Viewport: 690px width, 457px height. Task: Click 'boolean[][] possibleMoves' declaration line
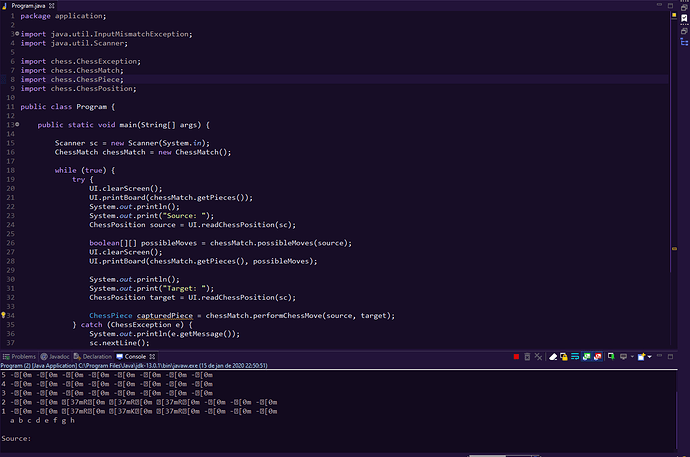tap(220, 243)
